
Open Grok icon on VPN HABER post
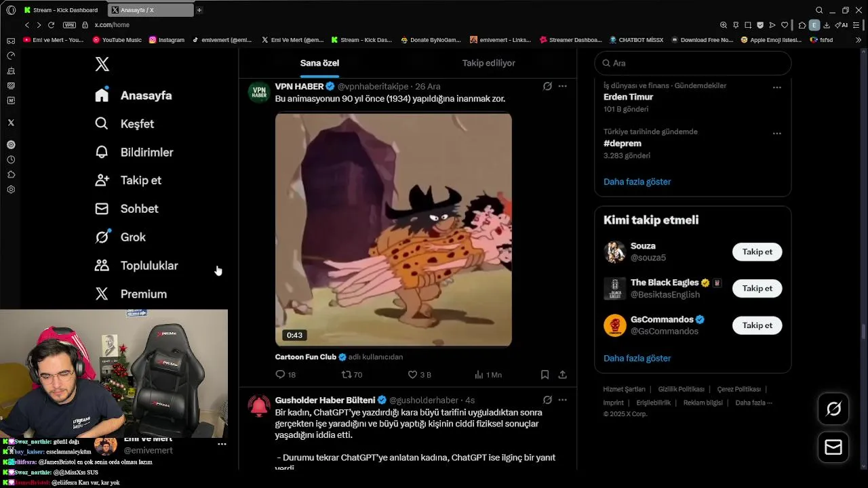tap(547, 86)
